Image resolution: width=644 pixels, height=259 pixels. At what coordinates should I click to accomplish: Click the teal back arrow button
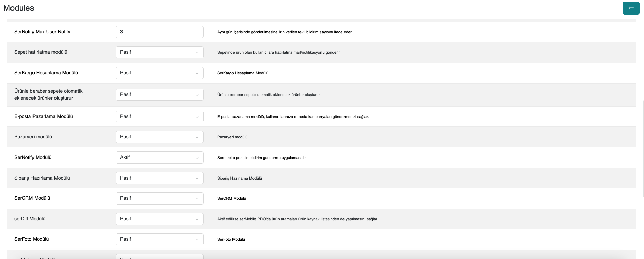click(x=631, y=8)
